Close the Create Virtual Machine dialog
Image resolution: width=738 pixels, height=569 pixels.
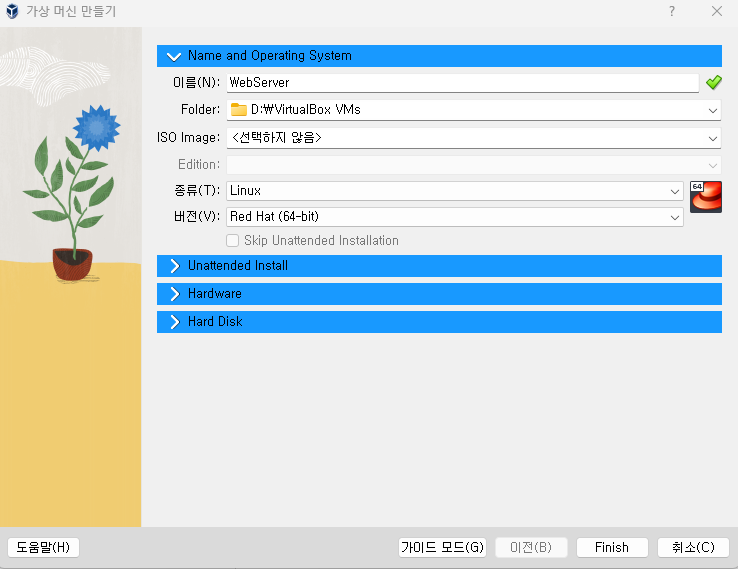[x=716, y=11]
